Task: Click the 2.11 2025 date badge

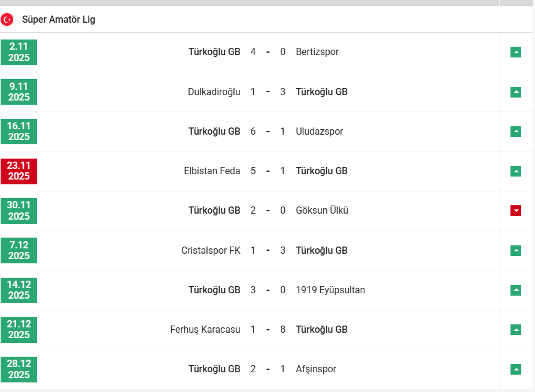Action: (19, 52)
